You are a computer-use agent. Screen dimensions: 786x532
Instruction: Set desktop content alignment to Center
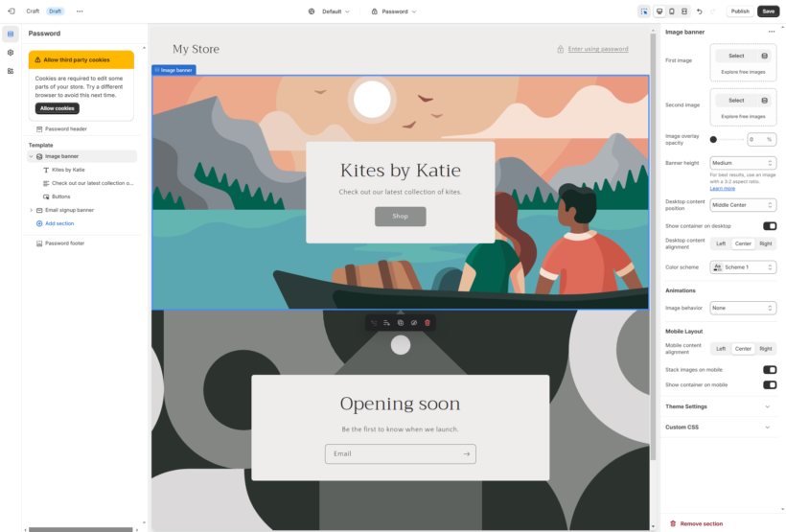743,243
